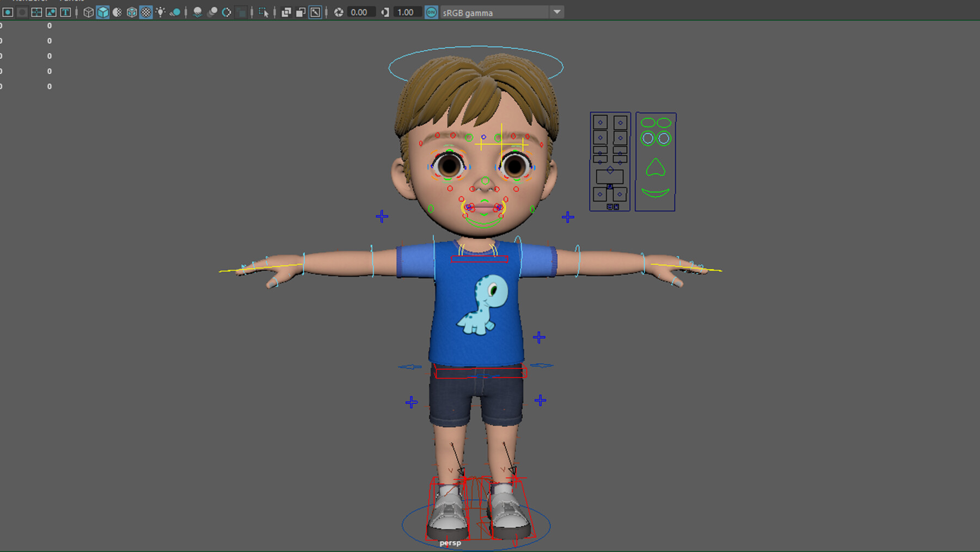The width and height of the screenshot is (980, 552).
Task: Click the image plane icon in viewport toolbar
Action: pyautogui.click(x=51, y=12)
